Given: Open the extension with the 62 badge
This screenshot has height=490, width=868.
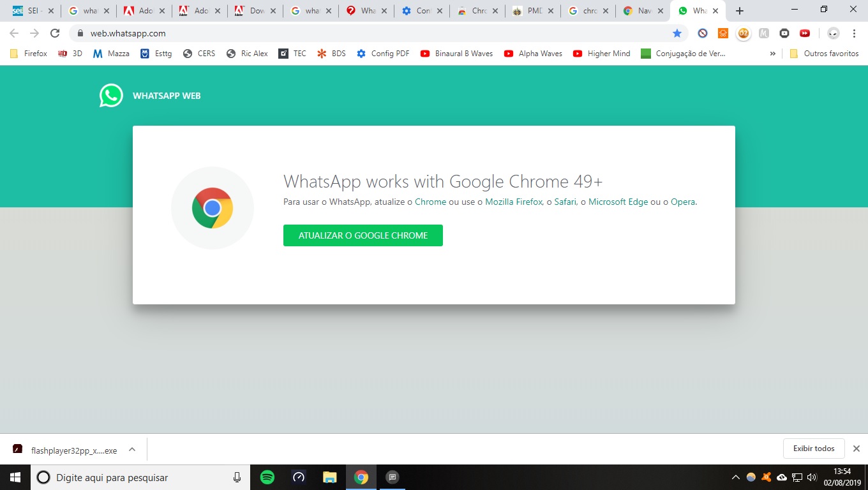Looking at the screenshot, I should coord(744,33).
